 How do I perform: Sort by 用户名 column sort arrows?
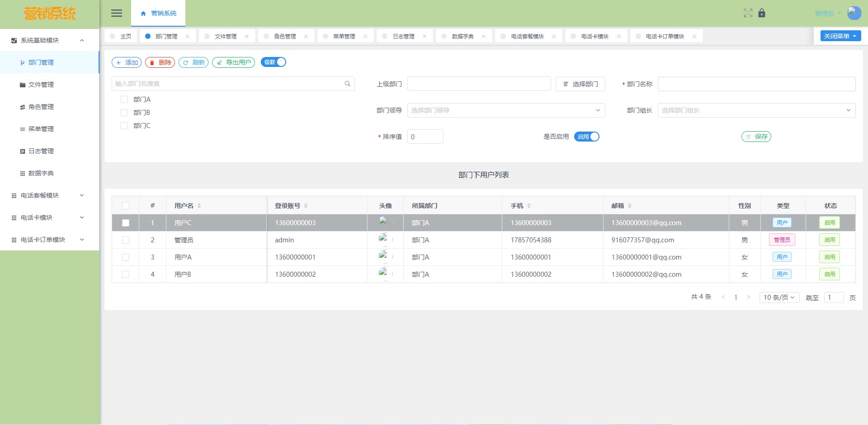coord(199,206)
